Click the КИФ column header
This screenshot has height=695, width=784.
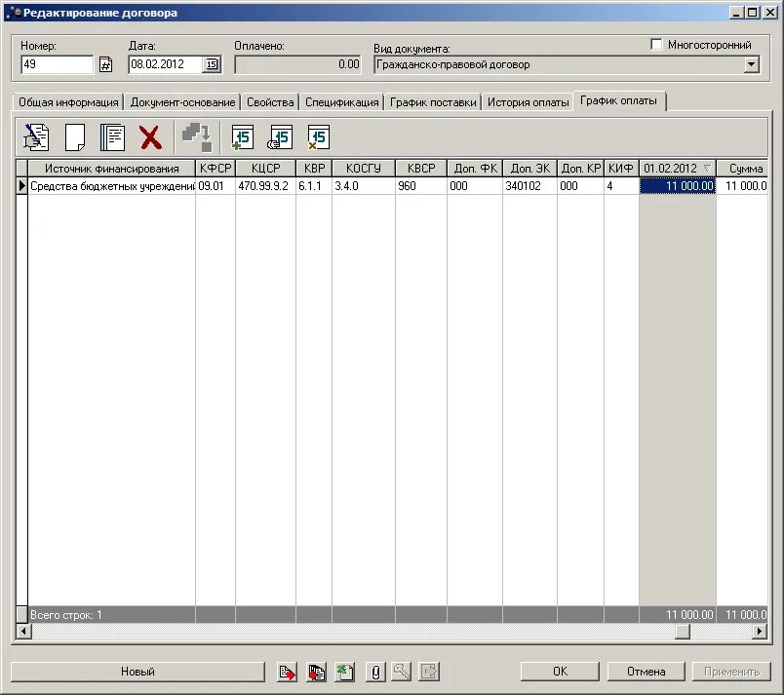621,169
